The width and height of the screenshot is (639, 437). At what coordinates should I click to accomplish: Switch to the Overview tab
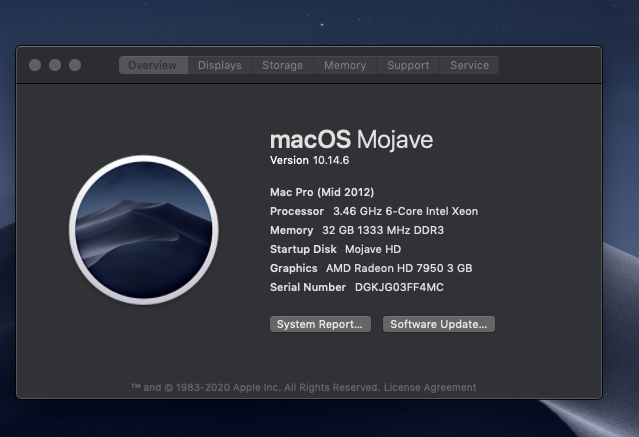click(153, 65)
